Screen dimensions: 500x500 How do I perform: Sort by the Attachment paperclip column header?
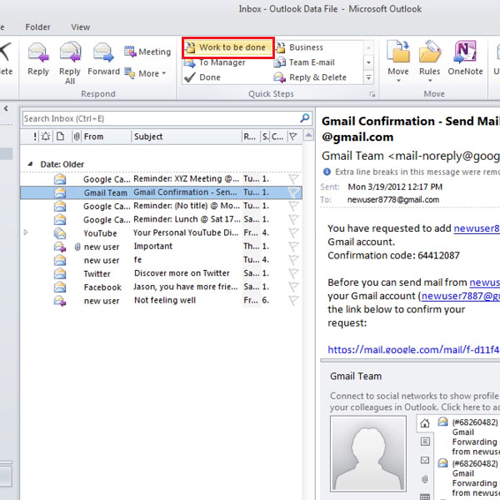click(77, 136)
